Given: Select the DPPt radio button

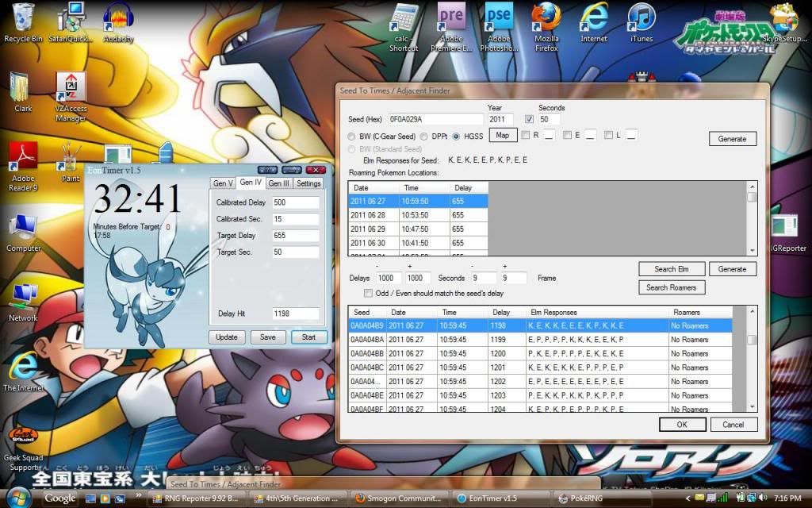Looking at the screenshot, I should tap(424, 137).
